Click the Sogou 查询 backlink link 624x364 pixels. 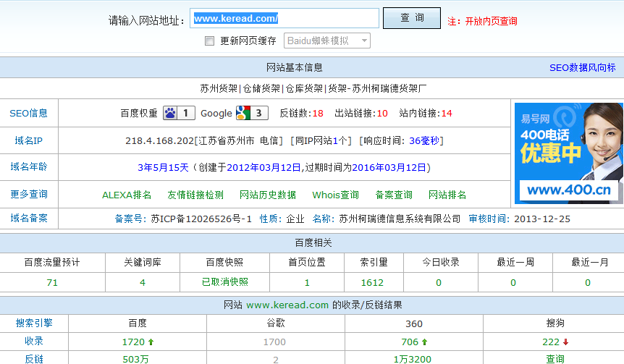[555, 359]
